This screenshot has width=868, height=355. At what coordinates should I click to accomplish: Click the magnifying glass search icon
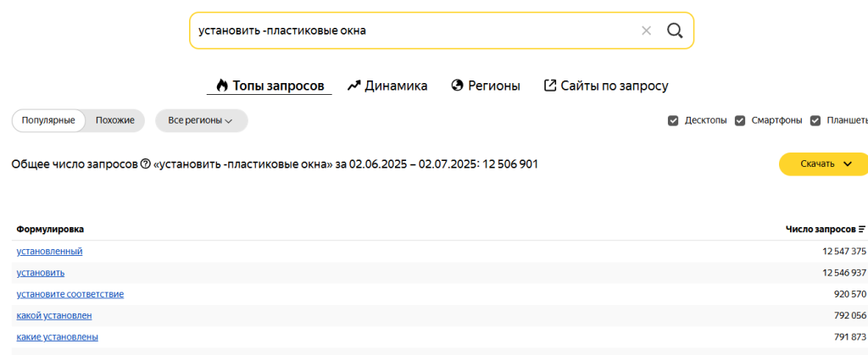[675, 31]
